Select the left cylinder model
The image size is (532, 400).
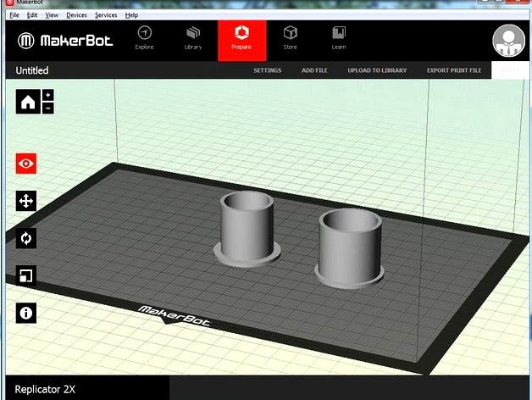(247, 229)
